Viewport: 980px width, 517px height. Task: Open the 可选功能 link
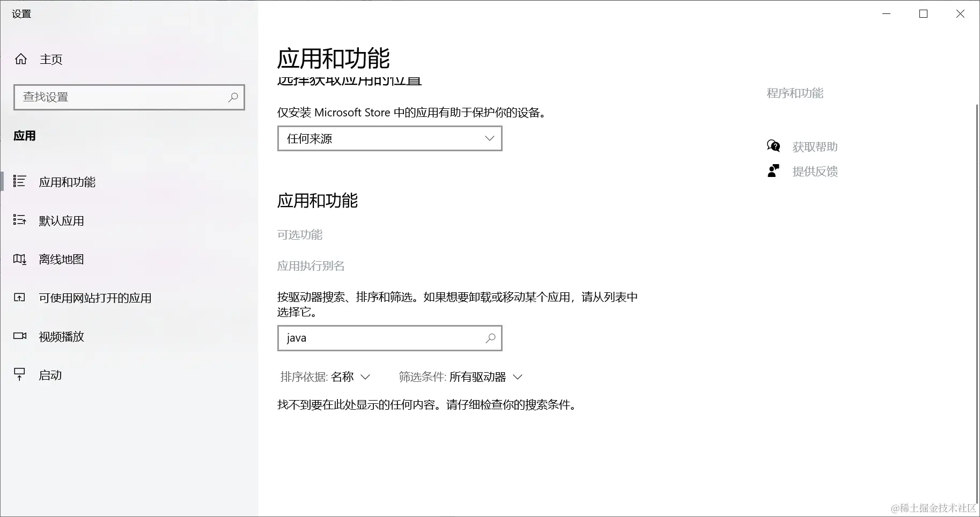[x=299, y=234]
